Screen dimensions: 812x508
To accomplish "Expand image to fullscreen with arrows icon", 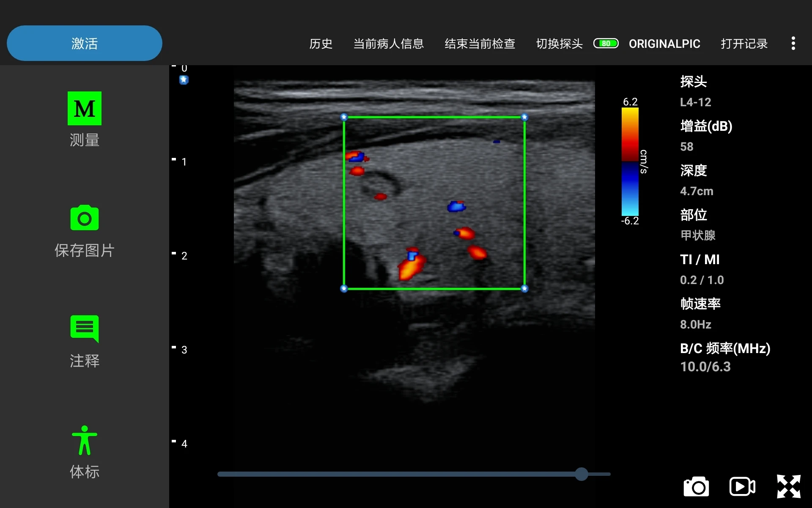I will (788, 486).
